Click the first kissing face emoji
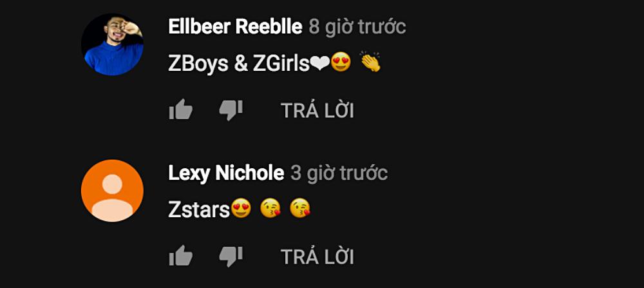The width and height of the screenshot is (644, 288). [270, 208]
